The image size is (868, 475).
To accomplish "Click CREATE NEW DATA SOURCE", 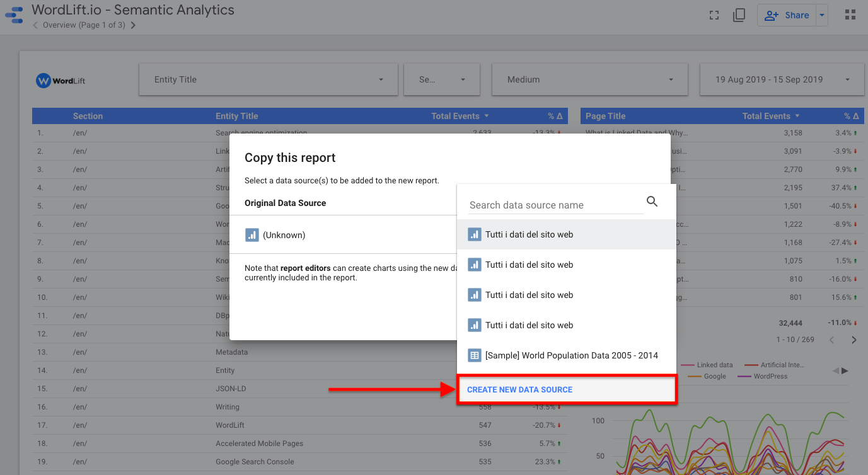I will [566, 389].
